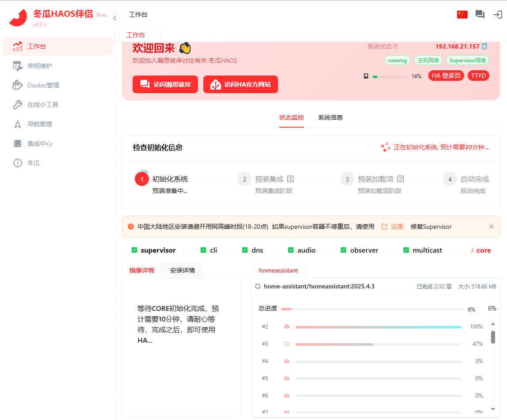
Task: Click the layer #2 cloud-done icon
Action: click(286, 327)
